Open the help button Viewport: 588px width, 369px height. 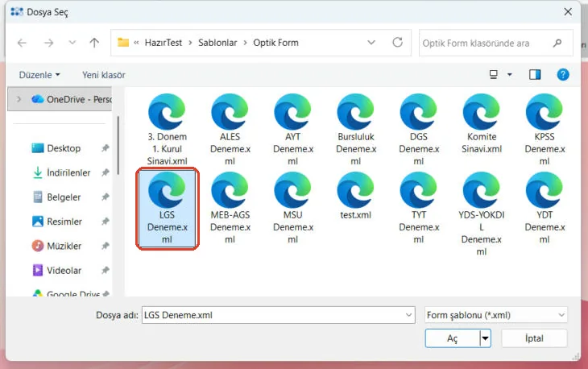point(562,75)
